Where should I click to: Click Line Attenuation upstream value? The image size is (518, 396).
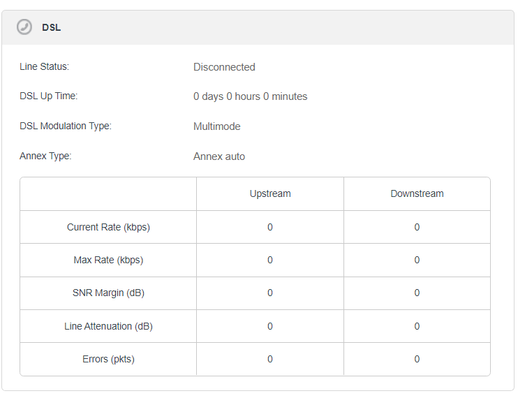[270, 326]
